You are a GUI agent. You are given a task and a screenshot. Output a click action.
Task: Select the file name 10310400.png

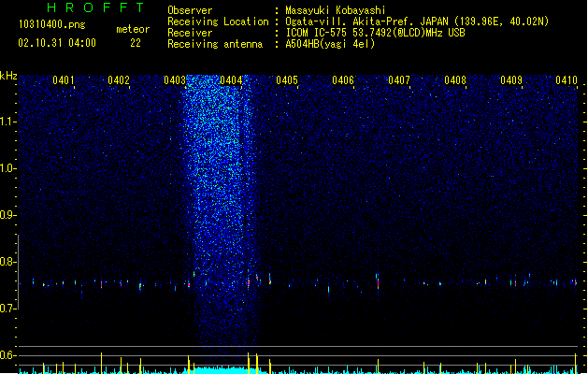(52, 24)
